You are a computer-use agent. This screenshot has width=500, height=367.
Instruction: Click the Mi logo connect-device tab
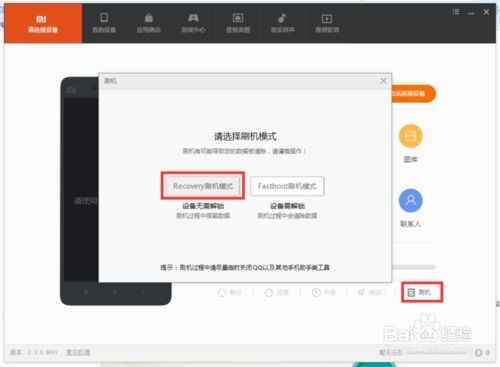(43, 24)
